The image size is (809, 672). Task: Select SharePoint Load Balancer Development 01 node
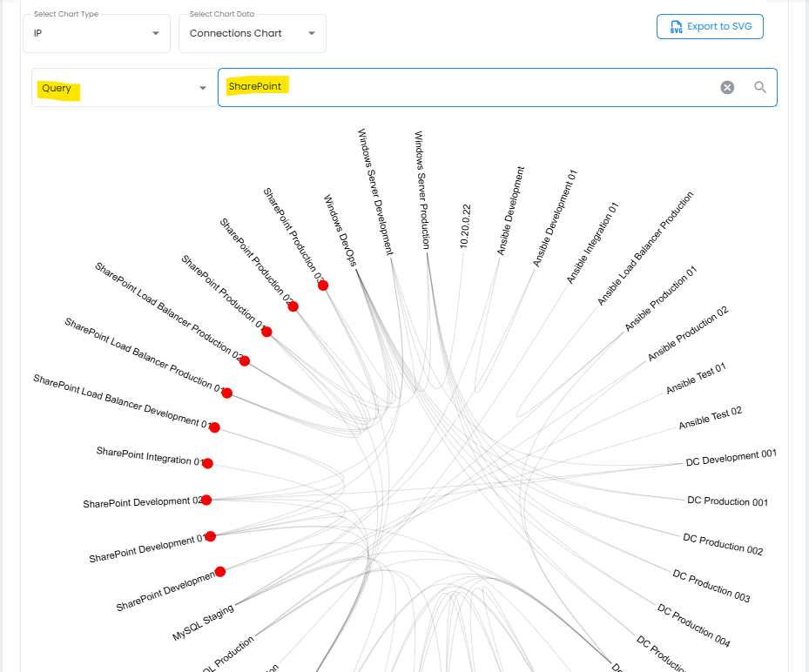tap(214, 427)
